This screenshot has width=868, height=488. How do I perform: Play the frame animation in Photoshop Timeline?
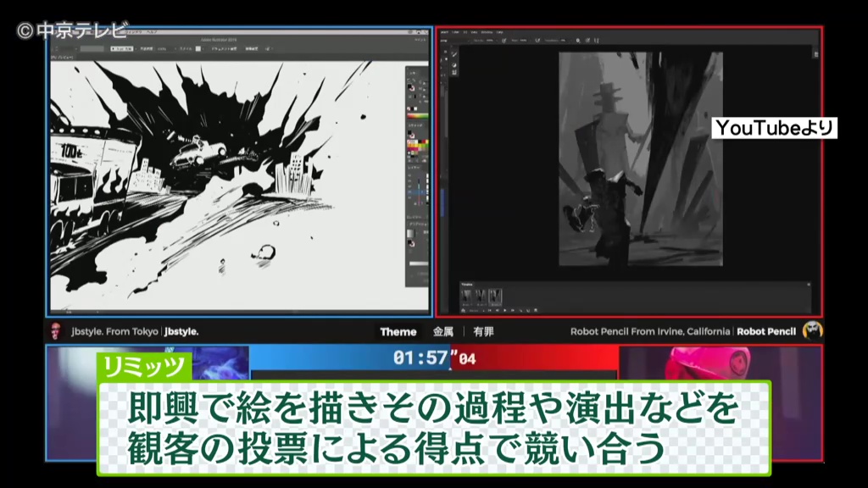click(x=505, y=310)
